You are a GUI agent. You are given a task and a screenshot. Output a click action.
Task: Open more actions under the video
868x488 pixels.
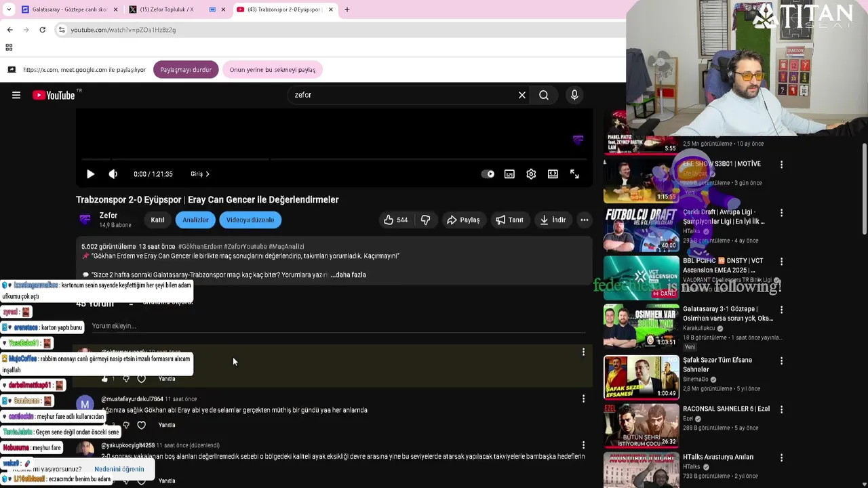pos(585,220)
